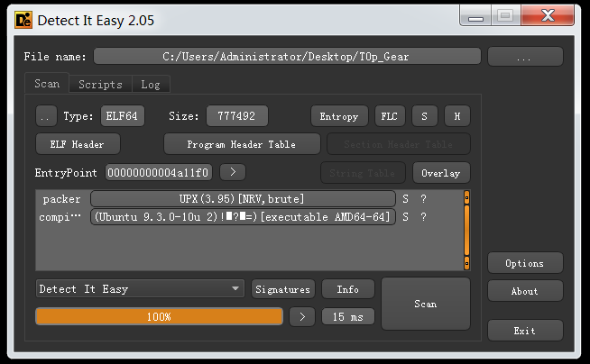
Task: Minimize the Detect It Easy window
Action: point(475,16)
